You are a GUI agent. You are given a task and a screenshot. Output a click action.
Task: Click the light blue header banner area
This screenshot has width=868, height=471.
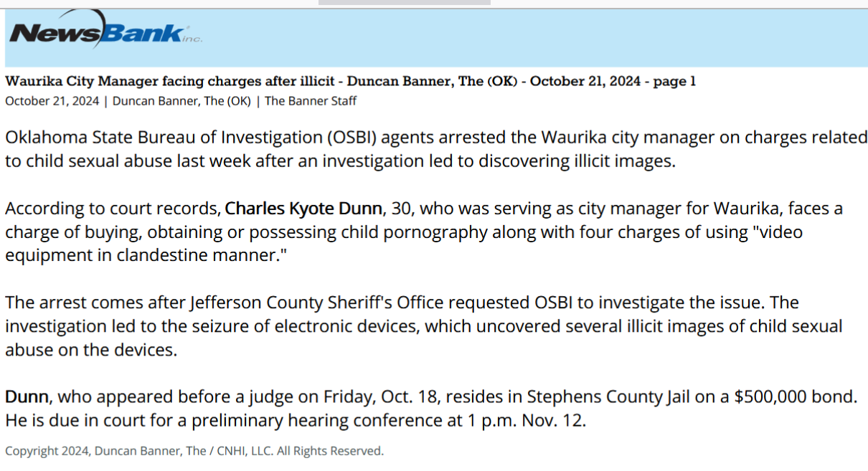point(436,39)
